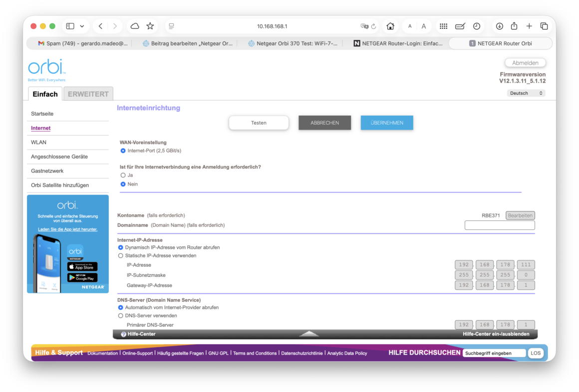Click the address bar showing 10.168.168.1
The image size is (579, 392).
[272, 26]
